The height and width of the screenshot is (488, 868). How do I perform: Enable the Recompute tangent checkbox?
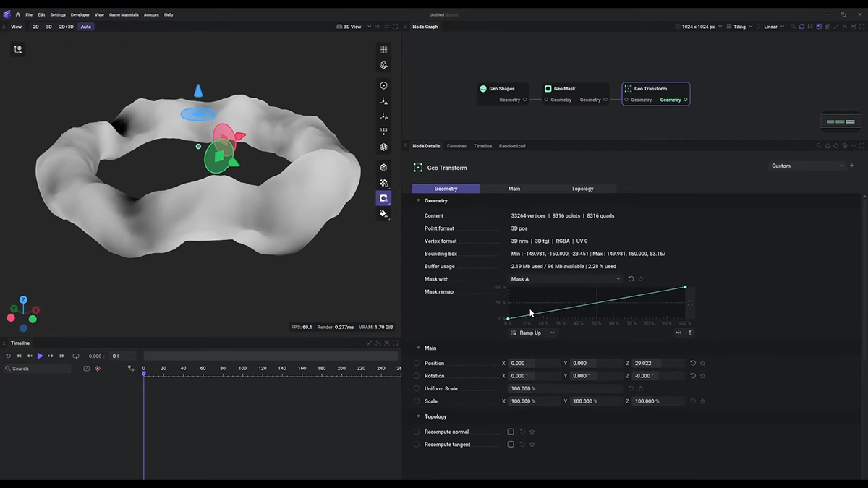pos(511,445)
